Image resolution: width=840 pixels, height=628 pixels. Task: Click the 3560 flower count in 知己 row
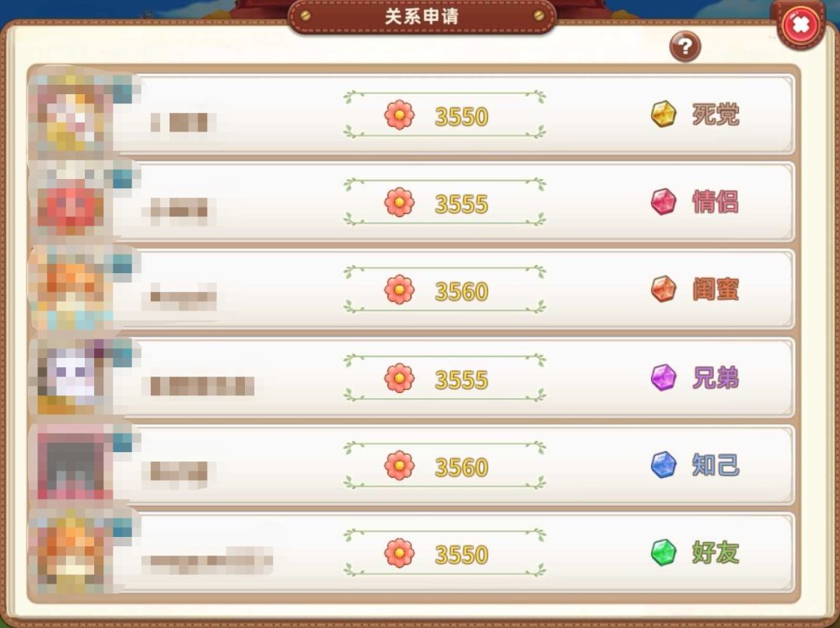point(461,468)
